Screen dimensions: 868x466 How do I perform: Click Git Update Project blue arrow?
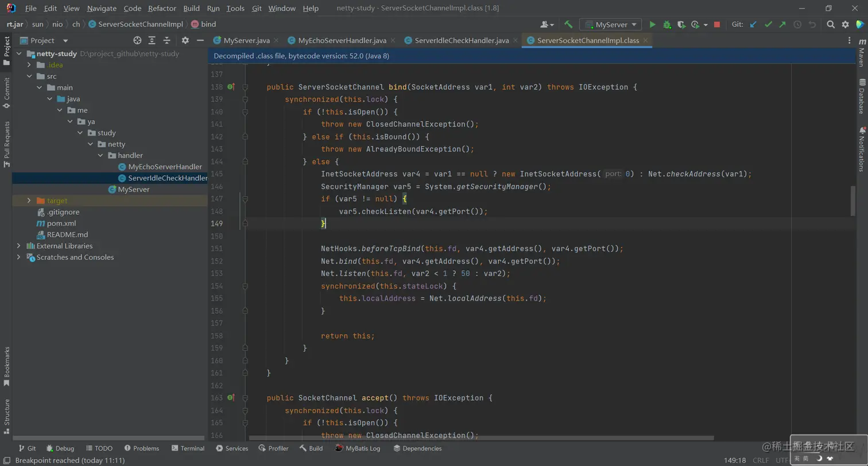tap(753, 25)
